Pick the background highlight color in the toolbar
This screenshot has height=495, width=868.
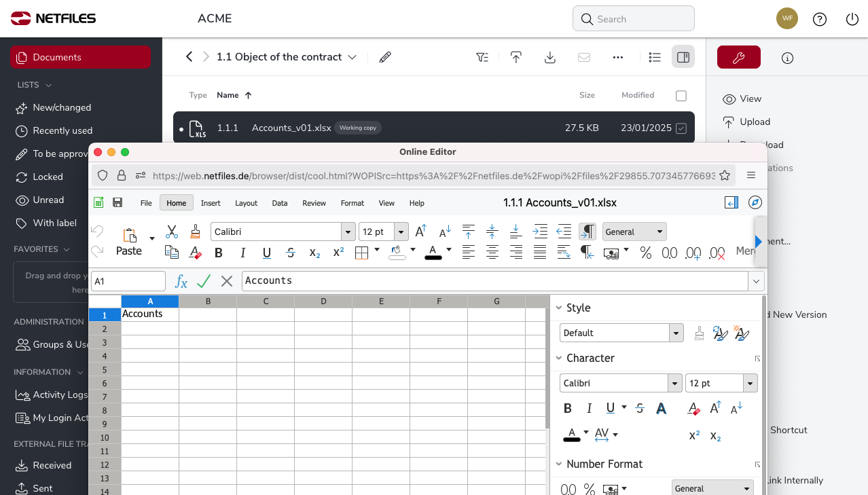(397, 253)
